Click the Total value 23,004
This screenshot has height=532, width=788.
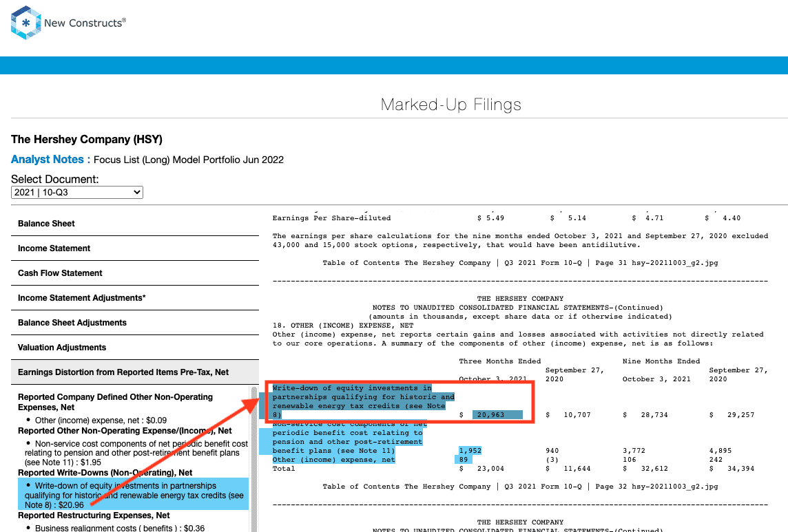tap(490, 469)
